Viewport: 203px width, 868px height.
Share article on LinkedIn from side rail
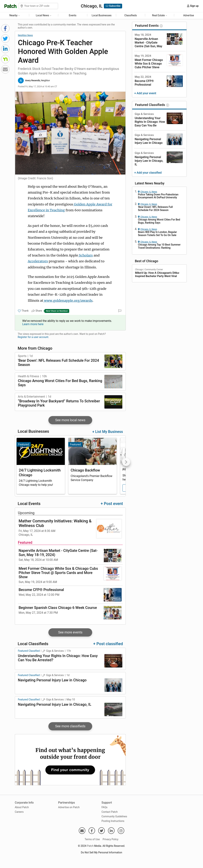coord(5,49)
